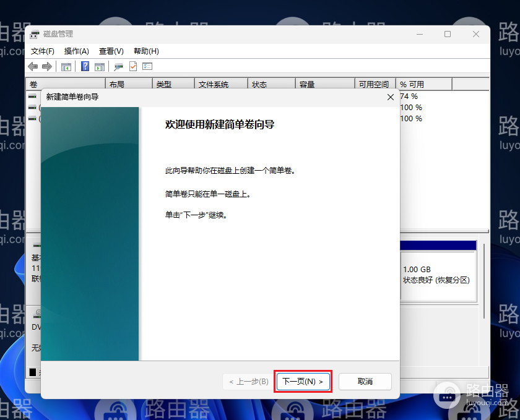Sort by the 布局 column header
Viewport: 520px width, 420px height.
click(x=129, y=85)
